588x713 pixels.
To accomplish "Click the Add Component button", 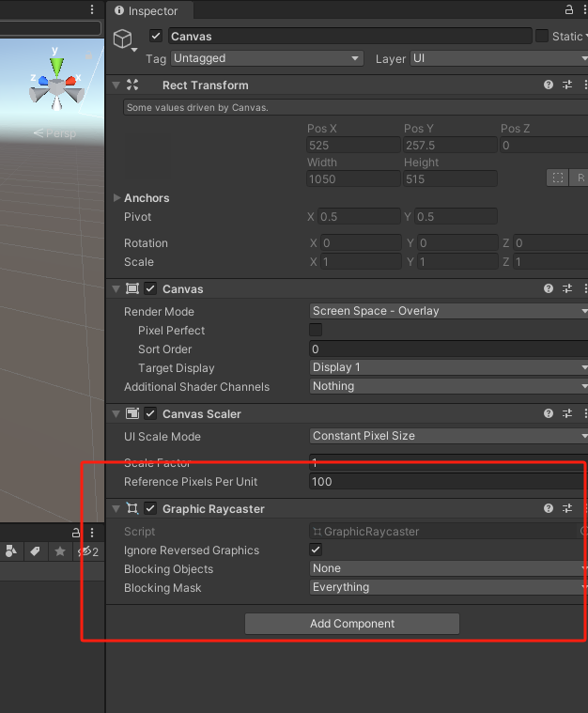I will click(352, 624).
